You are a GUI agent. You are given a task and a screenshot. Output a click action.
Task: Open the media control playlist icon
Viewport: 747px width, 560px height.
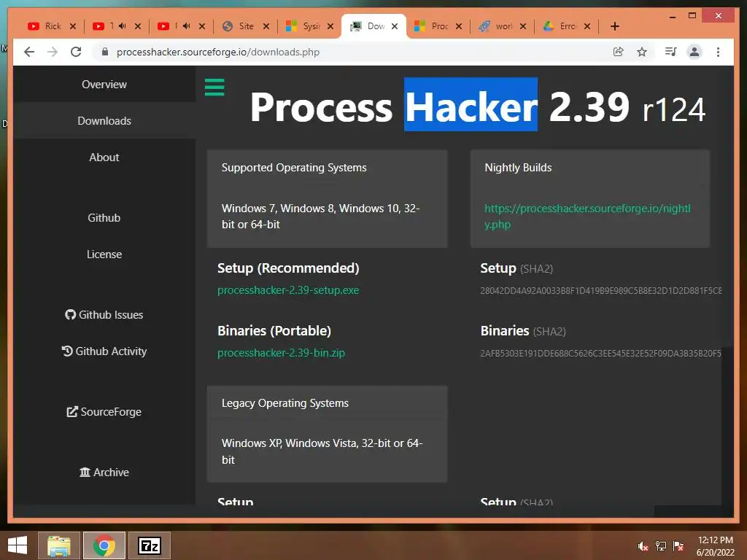click(x=670, y=52)
